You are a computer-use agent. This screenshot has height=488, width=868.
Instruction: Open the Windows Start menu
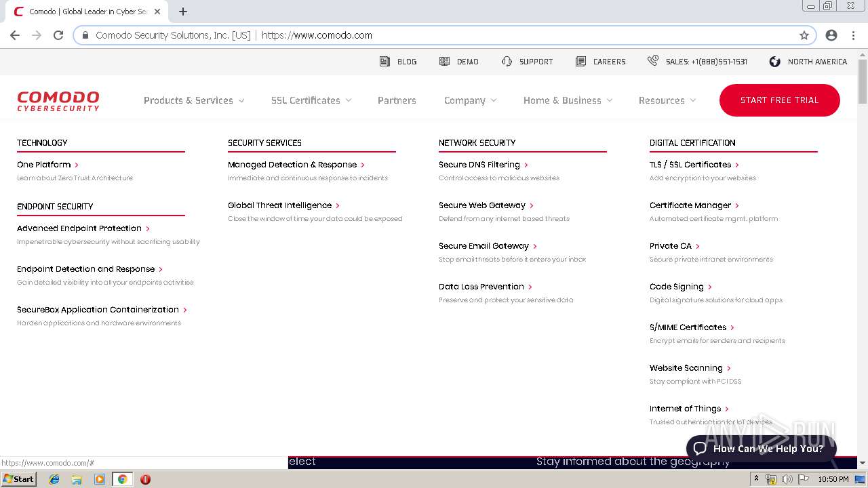coord(19,479)
